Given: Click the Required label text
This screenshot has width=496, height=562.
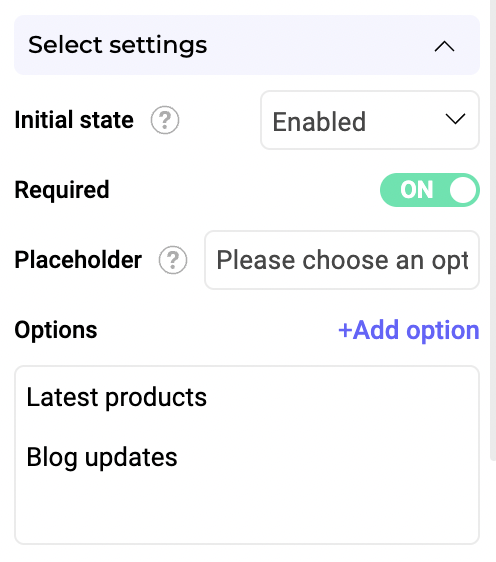Looking at the screenshot, I should pyautogui.click(x=62, y=190).
